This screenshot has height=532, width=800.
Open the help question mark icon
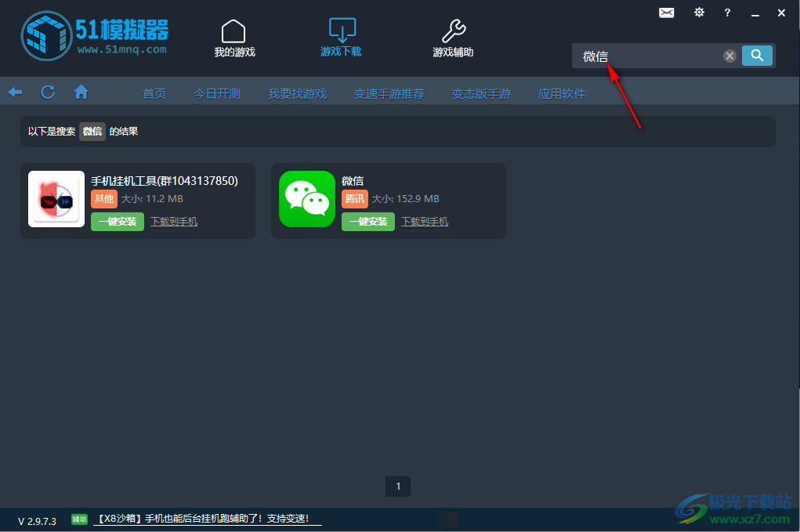click(x=727, y=13)
